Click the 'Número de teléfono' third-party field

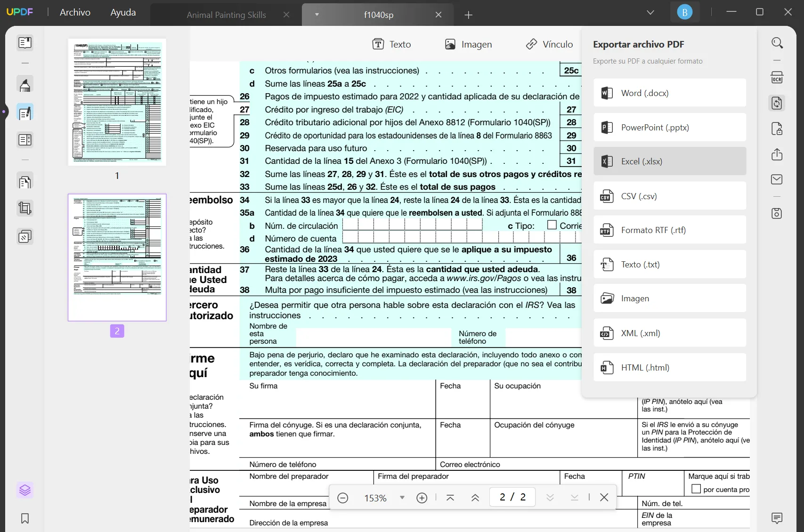coord(543,337)
